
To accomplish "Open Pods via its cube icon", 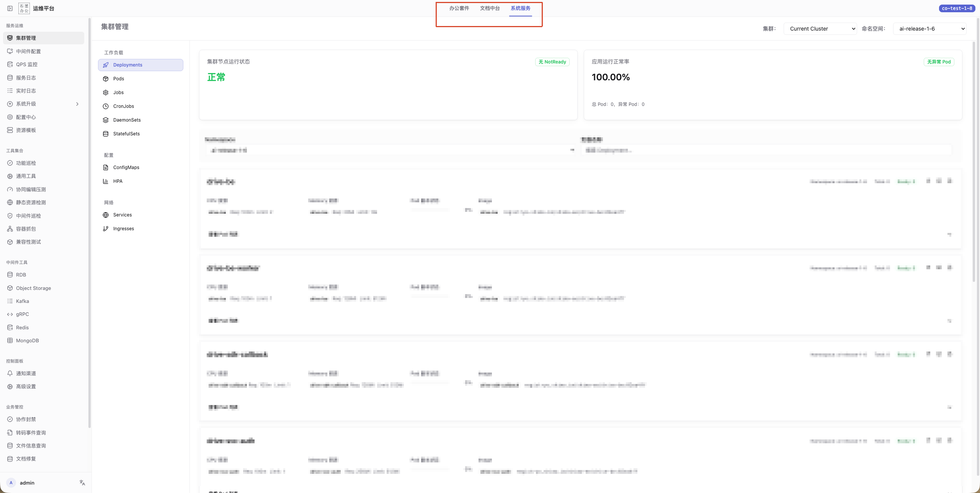I will tap(106, 79).
